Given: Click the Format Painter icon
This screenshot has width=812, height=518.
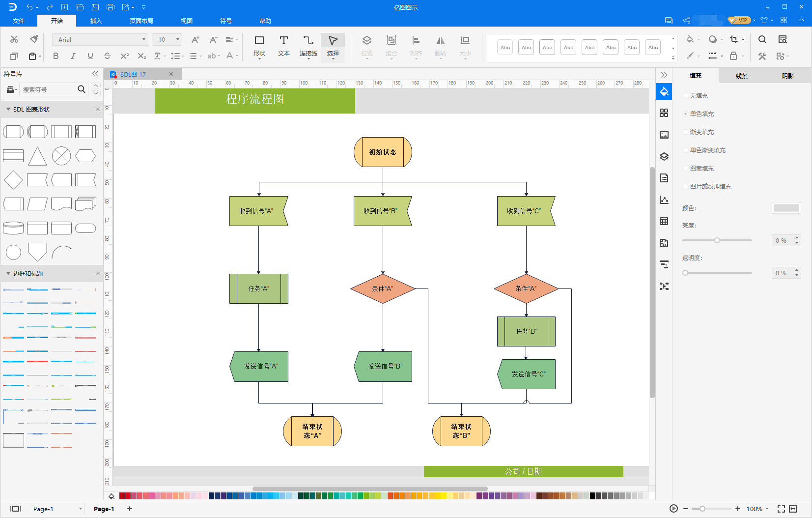Looking at the screenshot, I should 34,39.
